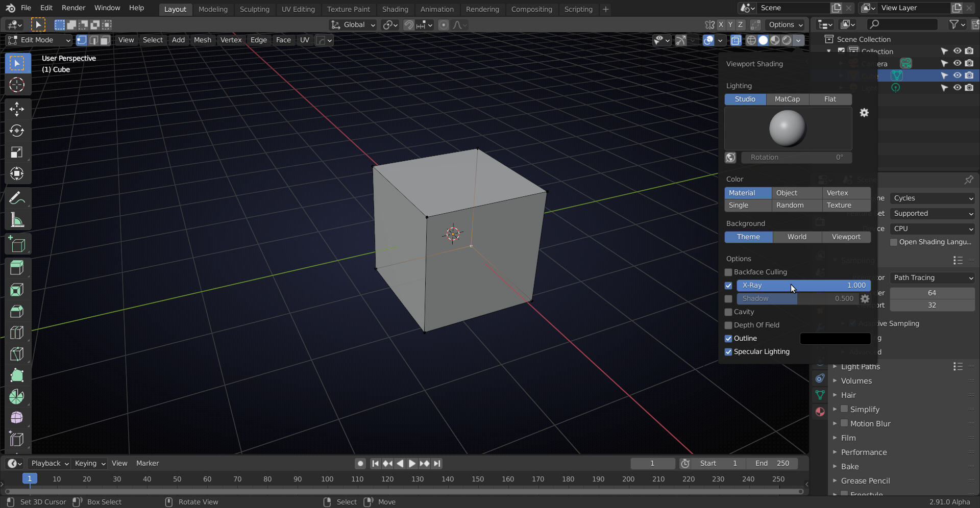This screenshot has height=508, width=980.
Task: Enable the Shadow checkbox
Action: coord(728,299)
